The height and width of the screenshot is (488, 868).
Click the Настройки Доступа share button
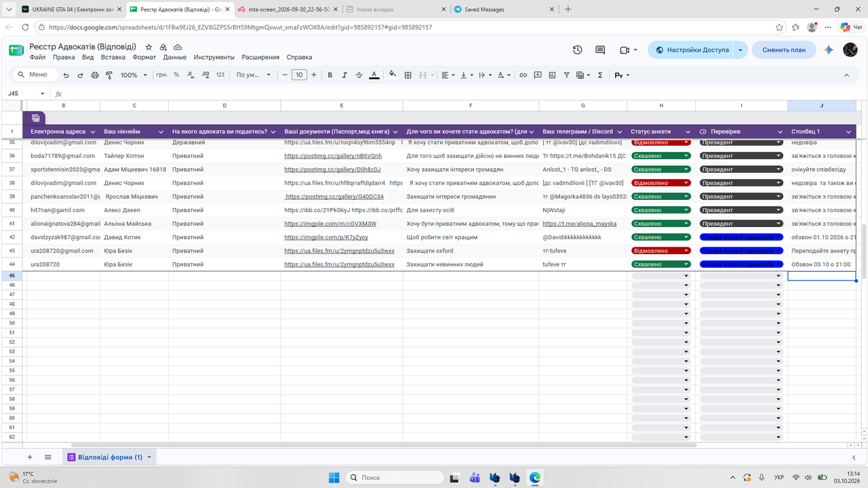[x=692, y=50]
